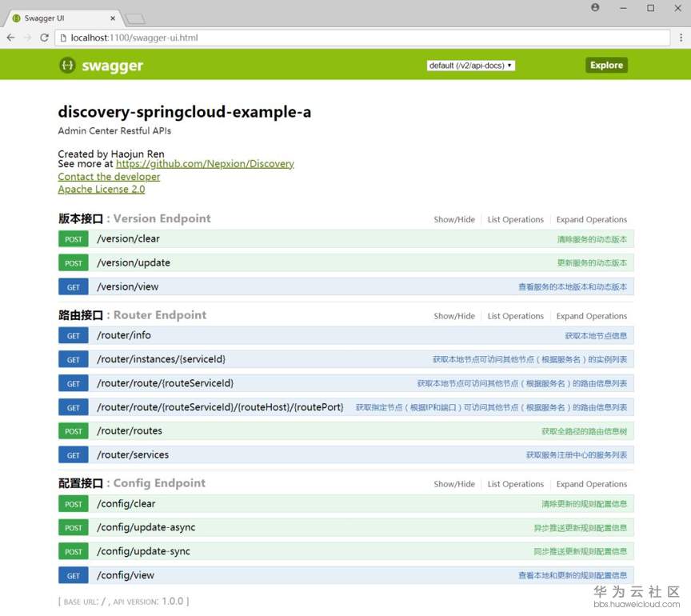Screen dimensions: 691x616
Task: Click Show/Hide for Router Endpoint
Action: (x=454, y=316)
